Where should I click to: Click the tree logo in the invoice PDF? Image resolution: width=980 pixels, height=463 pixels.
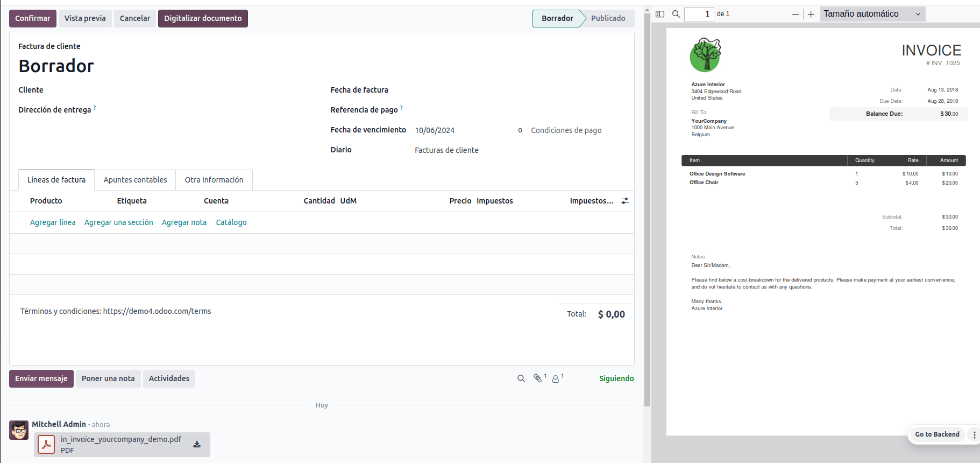705,55
